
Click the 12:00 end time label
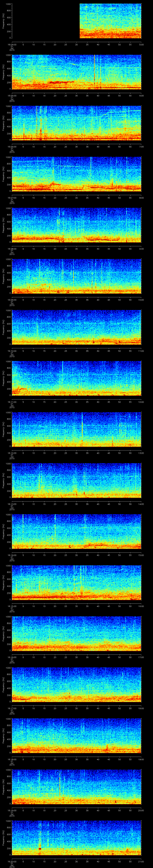(141, 402)
